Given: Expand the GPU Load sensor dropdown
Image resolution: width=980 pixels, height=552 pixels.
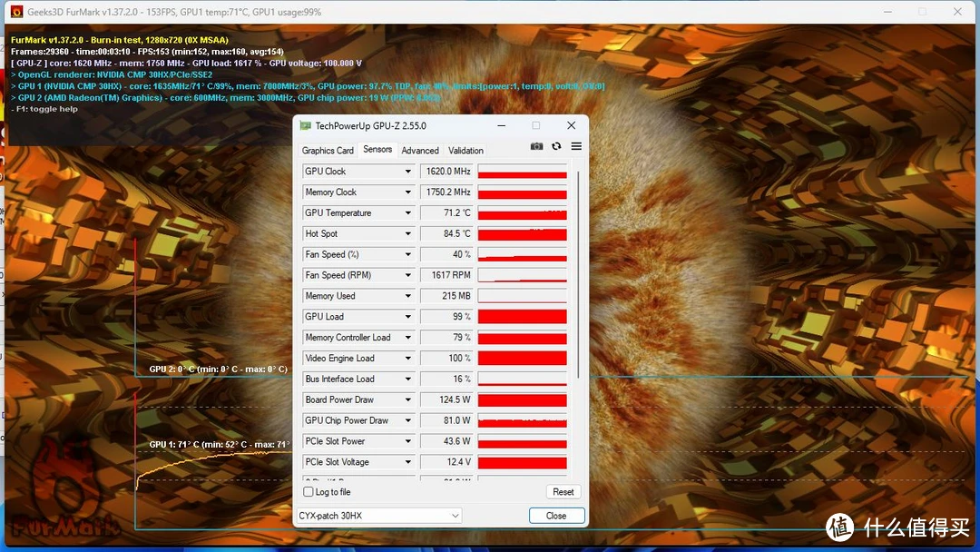Looking at the screenshot, I should click(408, 317).
